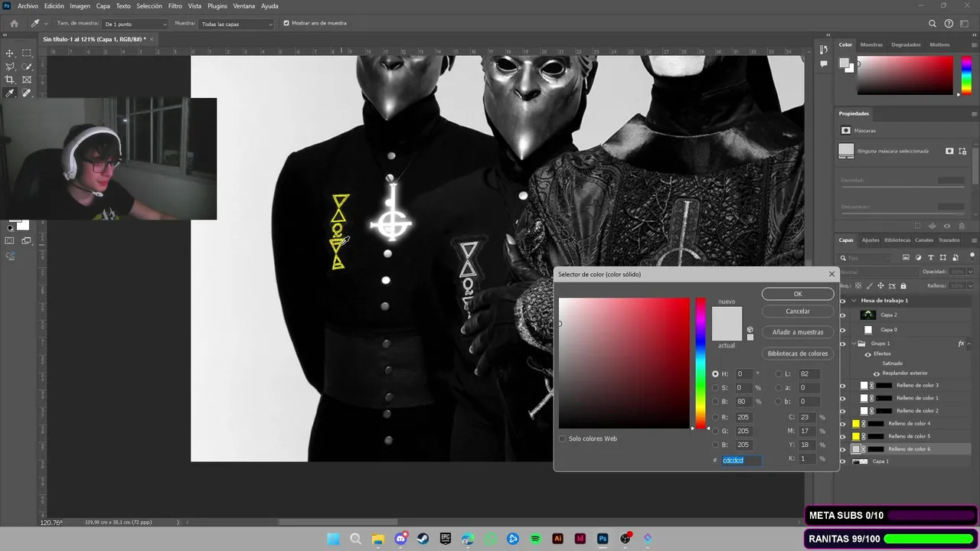
Task: Select the Eyedropper tool in the left toolbar
Action: click(x=10, y=93)
